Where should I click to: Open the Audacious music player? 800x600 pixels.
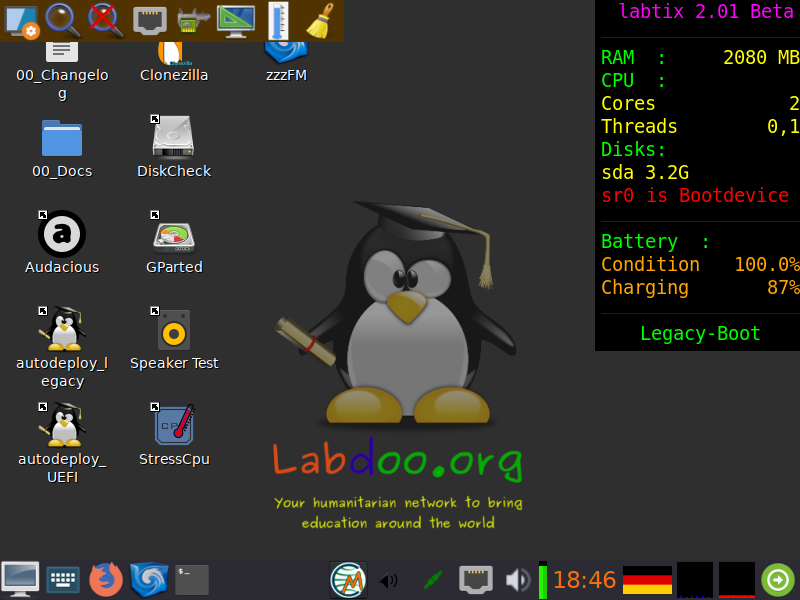tap(62, 243)
